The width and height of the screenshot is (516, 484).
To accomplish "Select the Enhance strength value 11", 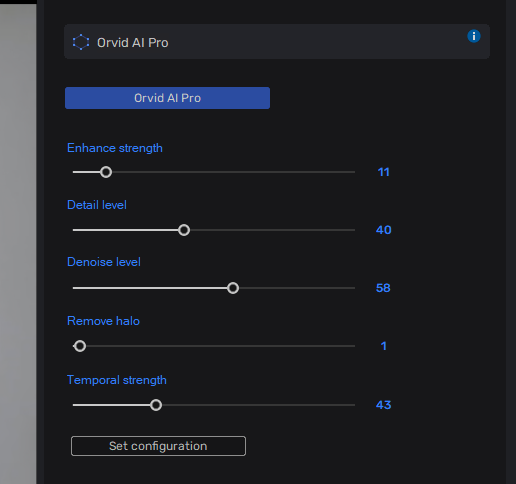I will 384,172.
